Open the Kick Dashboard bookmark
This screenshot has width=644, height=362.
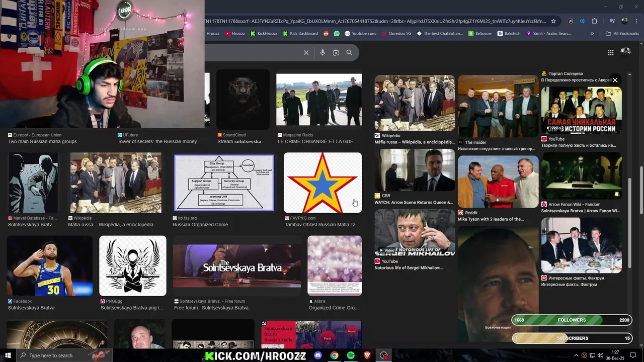[300, 34]
